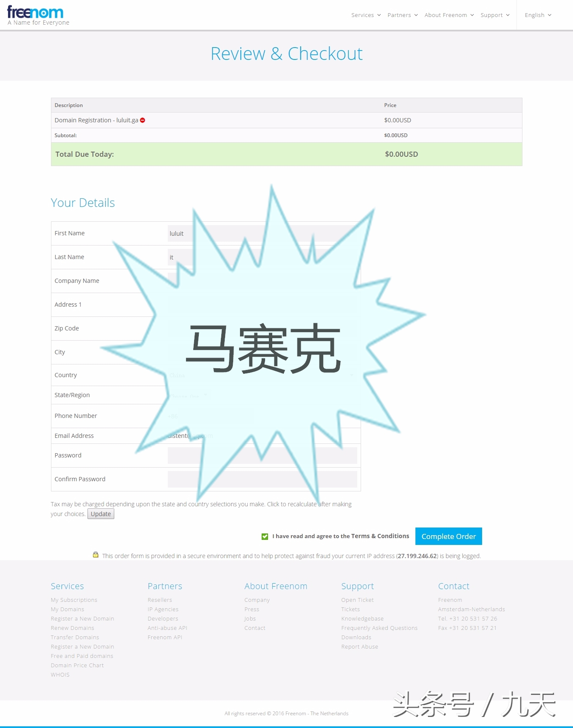The height and width of the screenshot is (728, 573).
Task: Click the Complete Order button
Action: tap(449, 536)
